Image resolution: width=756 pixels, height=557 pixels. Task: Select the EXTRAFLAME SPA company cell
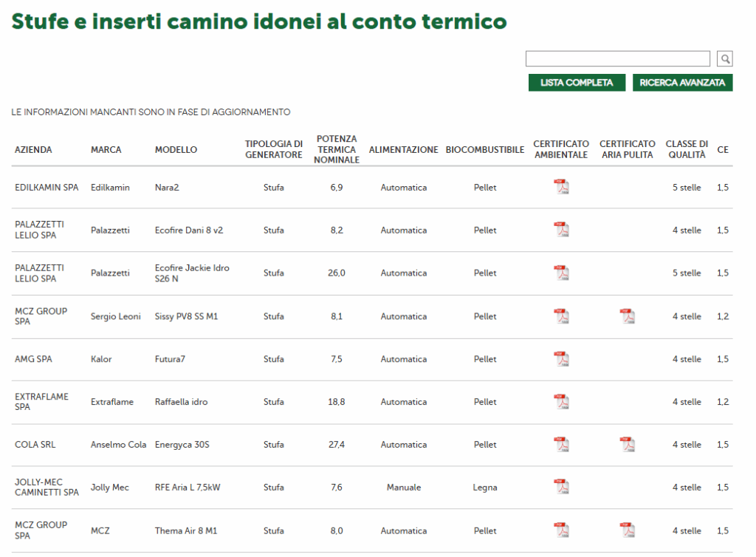pyautogui.click(x=41, y=402)
